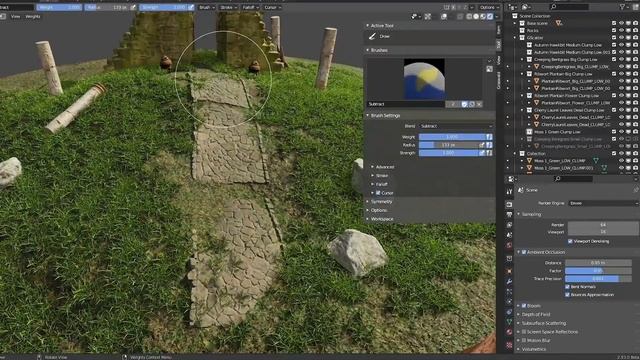Toggle the viewport gizmo icon
Screen dimensions: 640x360
(427, 16)
